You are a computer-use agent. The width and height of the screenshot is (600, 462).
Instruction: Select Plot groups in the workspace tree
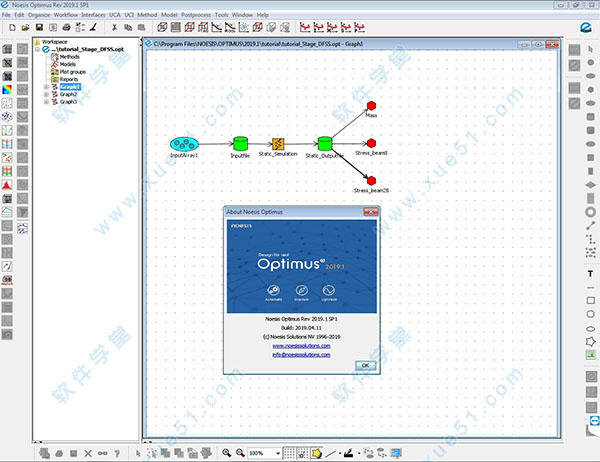coord(74,72)
